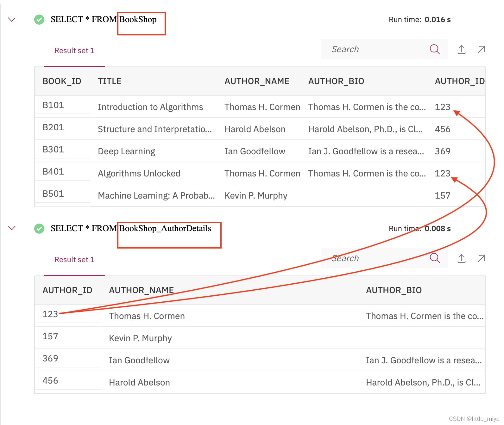Screen dimensions: 504x425
Task: Click search magnifier in BookShop results
Action: click(435, 49)
